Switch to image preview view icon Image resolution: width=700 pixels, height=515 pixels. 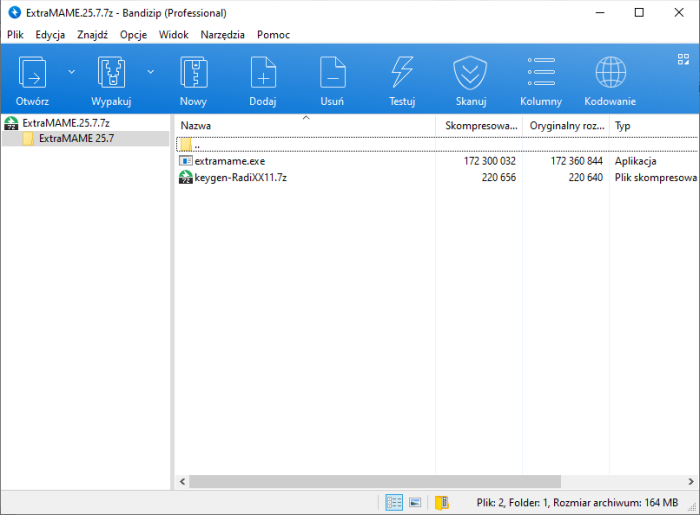[415, 503]
